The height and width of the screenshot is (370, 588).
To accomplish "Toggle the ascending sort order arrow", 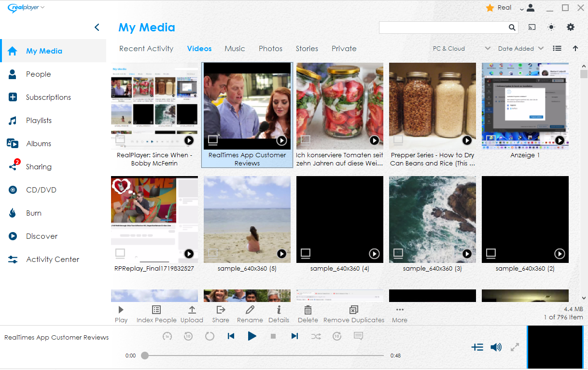I will click(575, 48).
